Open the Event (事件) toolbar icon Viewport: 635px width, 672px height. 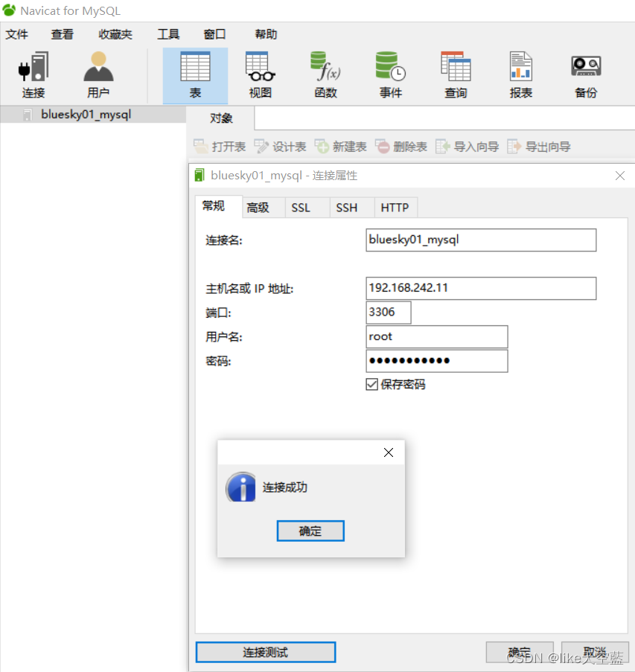[391, 76]
